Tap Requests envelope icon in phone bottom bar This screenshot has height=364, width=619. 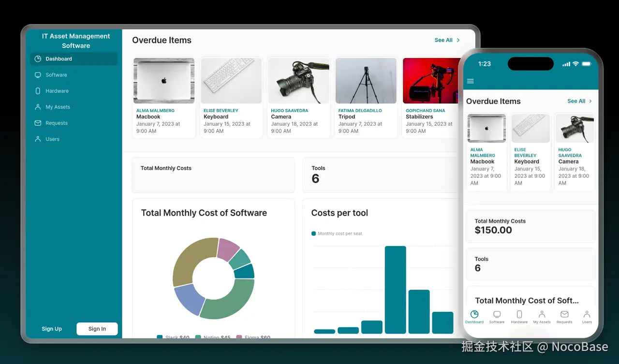coord(564,314)
